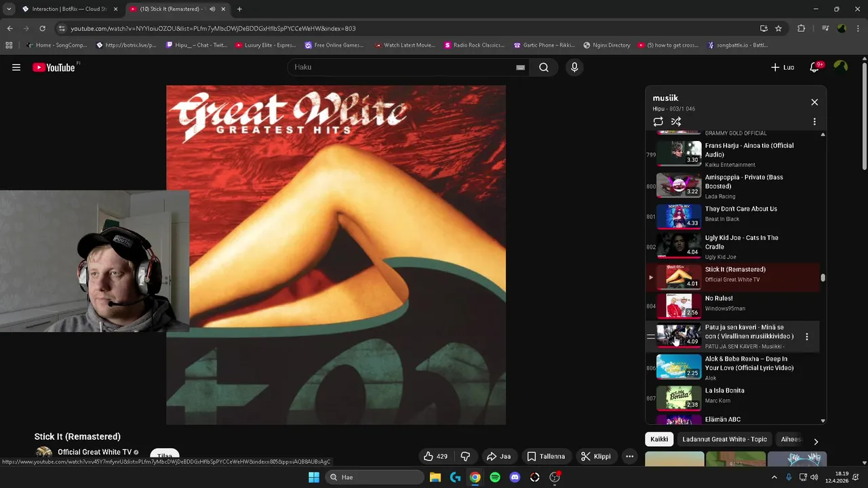This screenshot has width=868, height=488.
Task: Open the tab search dropdown in Chrome
Action: coord(9,9)
